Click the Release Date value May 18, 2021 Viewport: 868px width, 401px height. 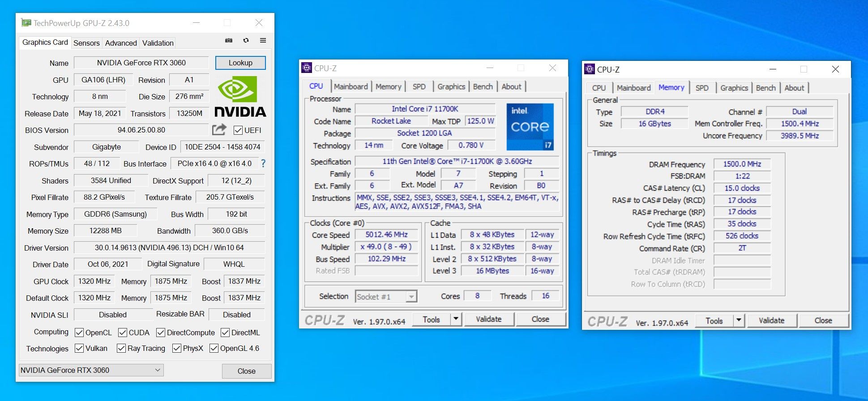pos(100,113)
